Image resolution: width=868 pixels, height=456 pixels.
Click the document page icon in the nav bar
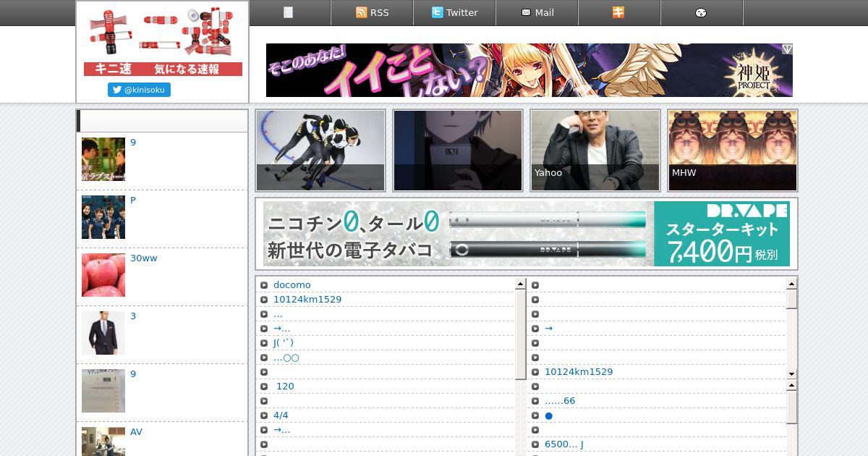coord(289,12)
